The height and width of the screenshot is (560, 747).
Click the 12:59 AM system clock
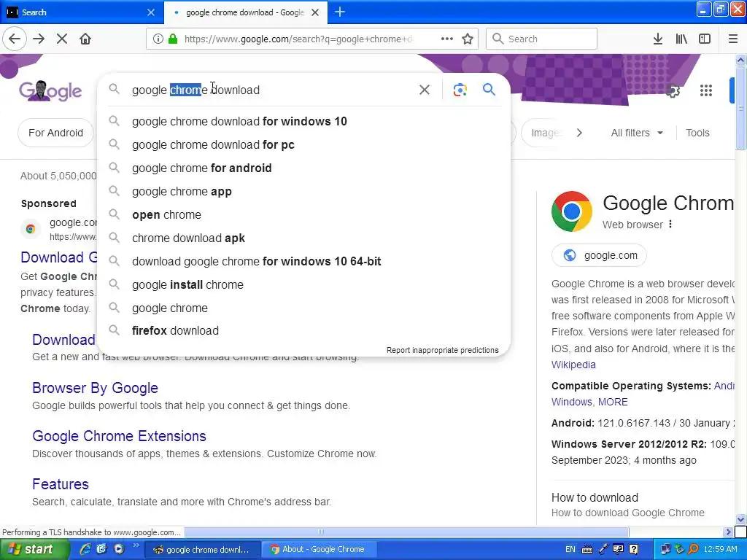point(720,549)
